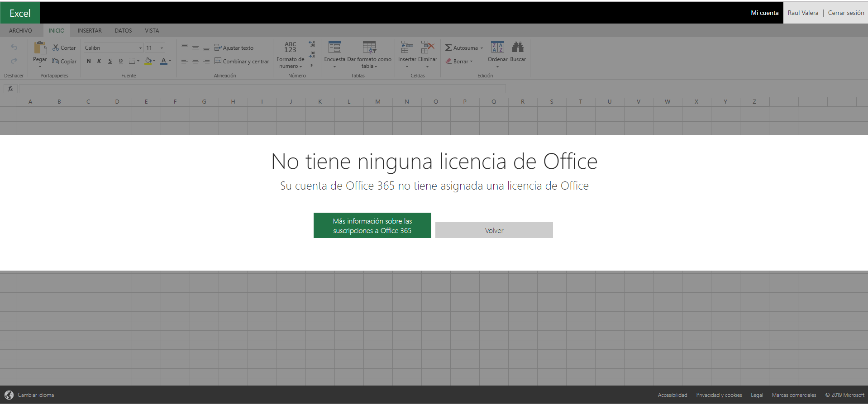Click Cambiar idioma globe icon

coord(9,395)
